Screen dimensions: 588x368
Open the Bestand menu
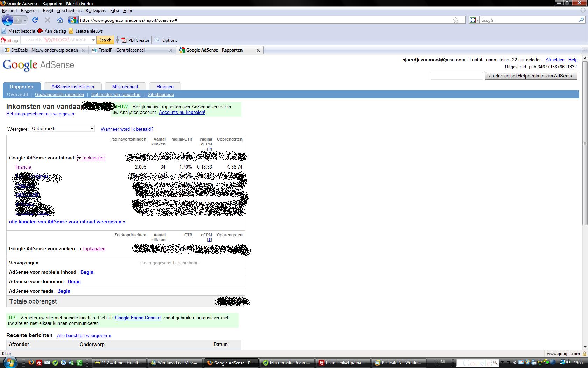(9, 11)
